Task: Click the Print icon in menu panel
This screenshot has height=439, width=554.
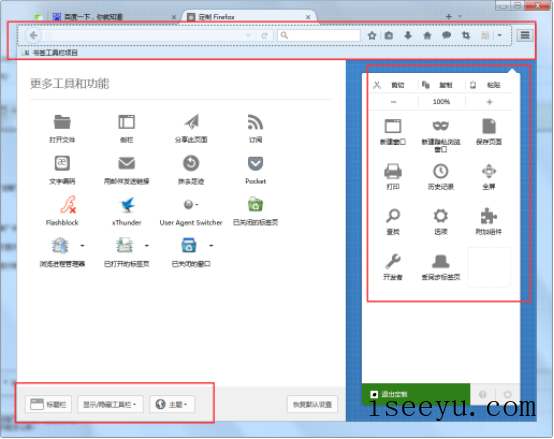Action: (x=393, y=172)
